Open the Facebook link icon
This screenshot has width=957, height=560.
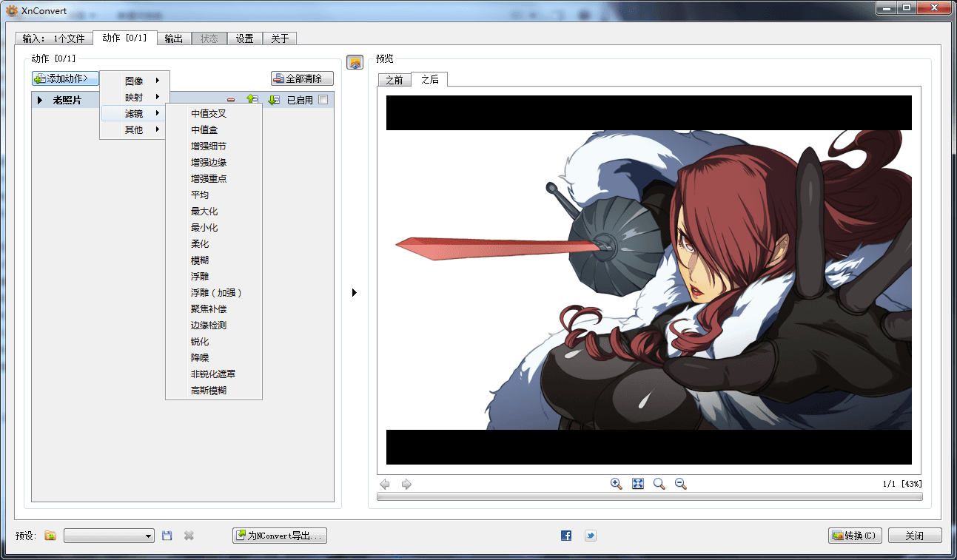pyautogui.click(x=566, y=536)
